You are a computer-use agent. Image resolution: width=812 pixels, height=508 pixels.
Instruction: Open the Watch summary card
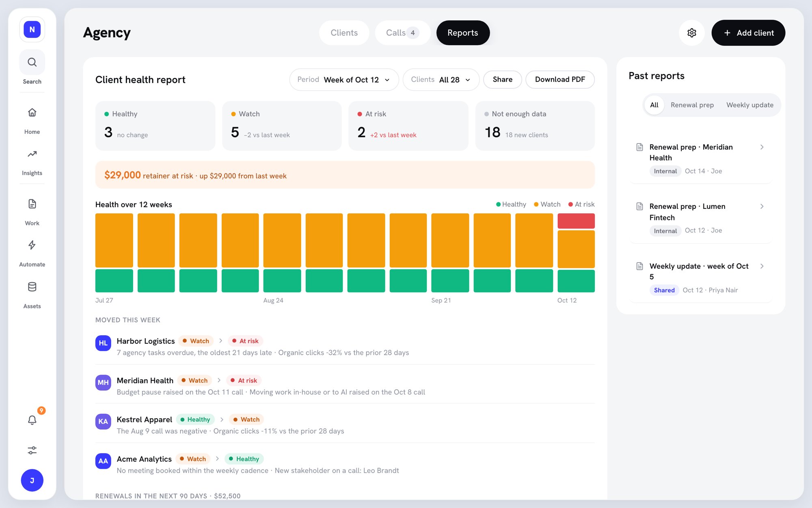click(x=282, y=126)
